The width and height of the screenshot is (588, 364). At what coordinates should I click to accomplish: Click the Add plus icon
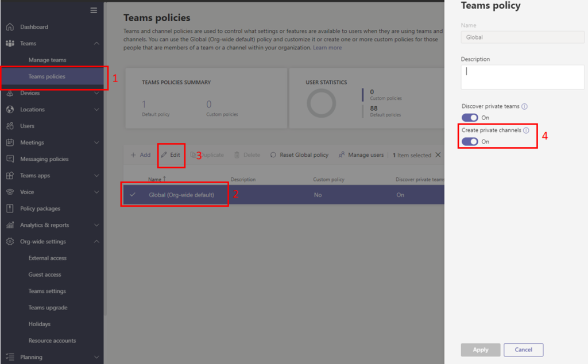click(133, 155)
